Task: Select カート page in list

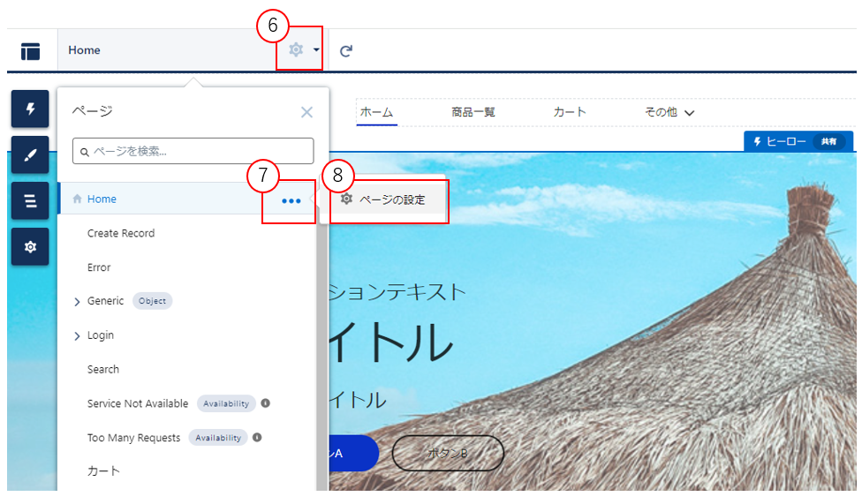Action: coord(103,470)
